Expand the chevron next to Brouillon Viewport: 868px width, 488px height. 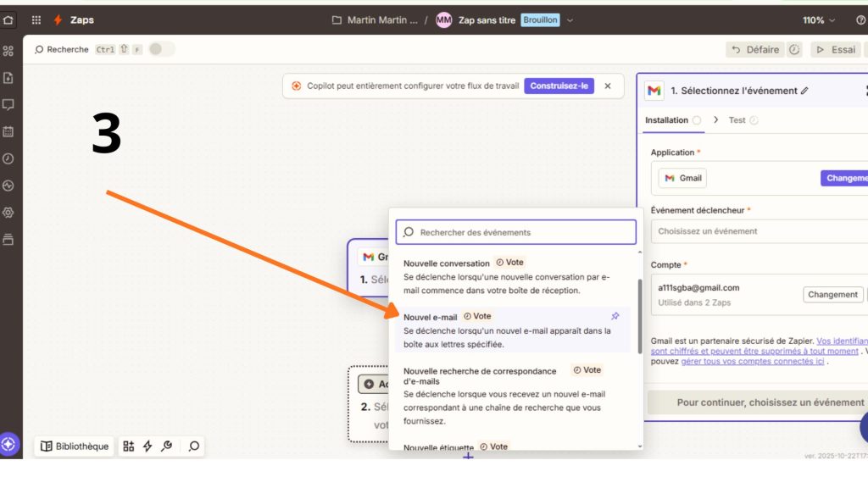coord(570,19)
